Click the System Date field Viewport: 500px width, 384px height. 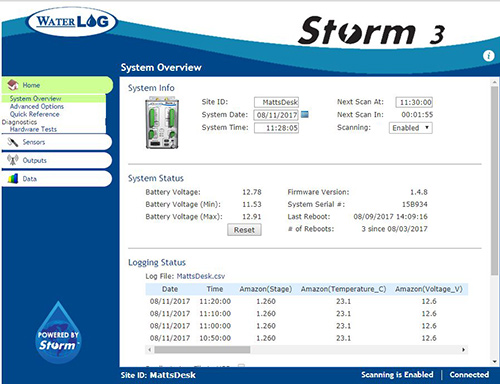coord(276,115)
